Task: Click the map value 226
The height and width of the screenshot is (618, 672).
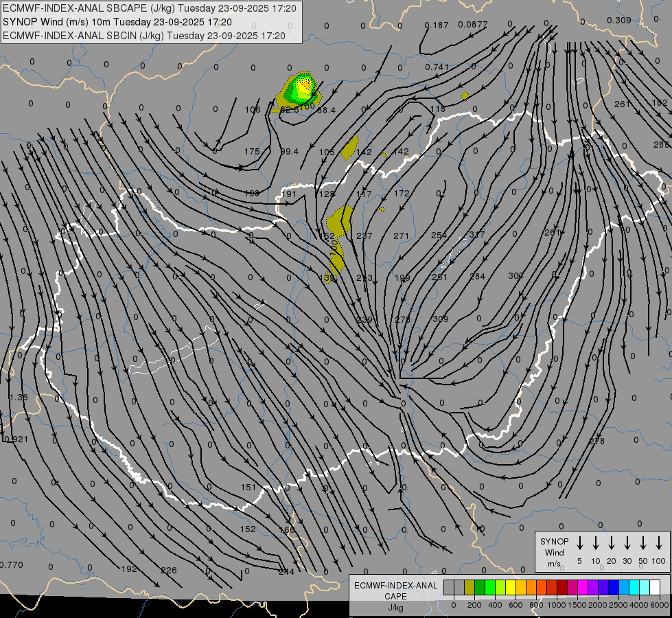Action: click(x=168, y=571)
